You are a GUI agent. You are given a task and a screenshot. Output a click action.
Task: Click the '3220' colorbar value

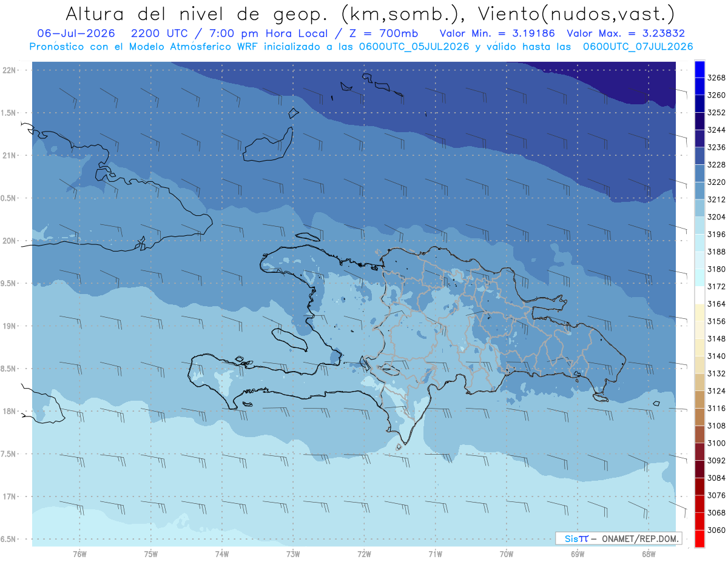pyautogui.click(x=716, y=182)
